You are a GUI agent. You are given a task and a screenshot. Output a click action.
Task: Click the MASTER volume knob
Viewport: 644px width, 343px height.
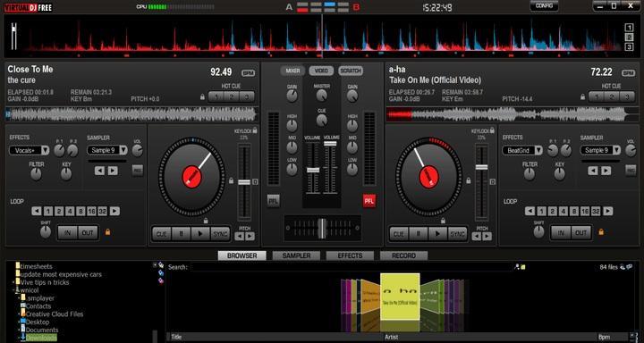(x=322, y=96)
